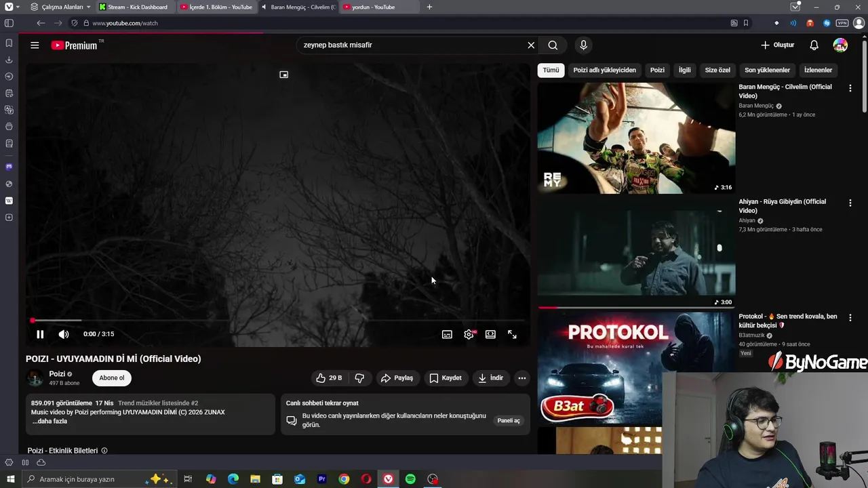Open the Vivaldi main menu icon
Image resolution: width=868 pixels, height=488 pixels.
tap(9, 7)
